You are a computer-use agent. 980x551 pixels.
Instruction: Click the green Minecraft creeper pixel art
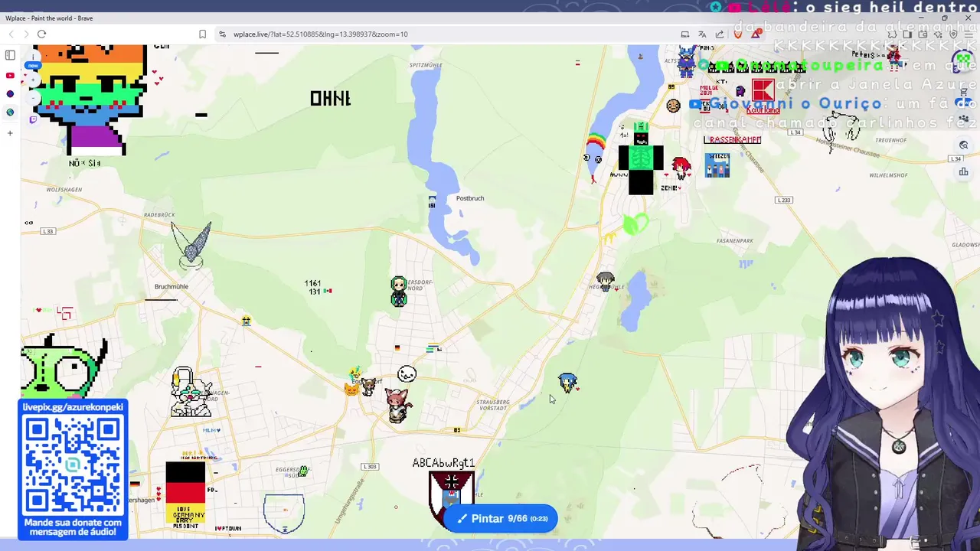641,158
